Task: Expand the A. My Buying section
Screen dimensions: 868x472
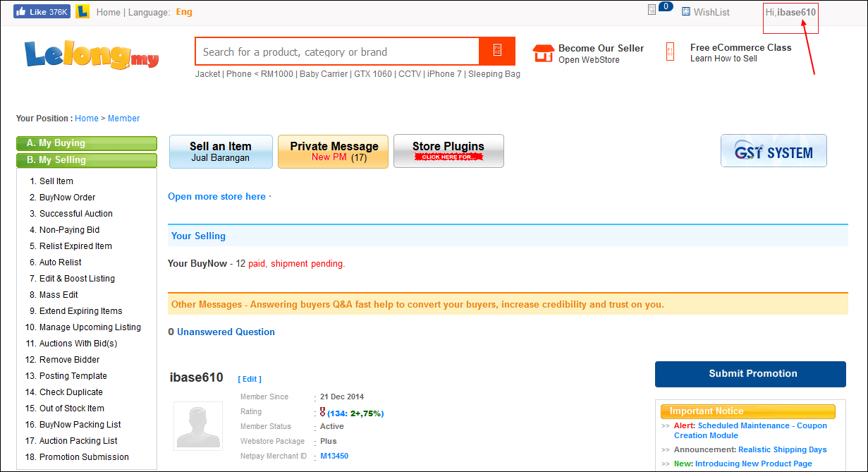Action: [87, 143]
